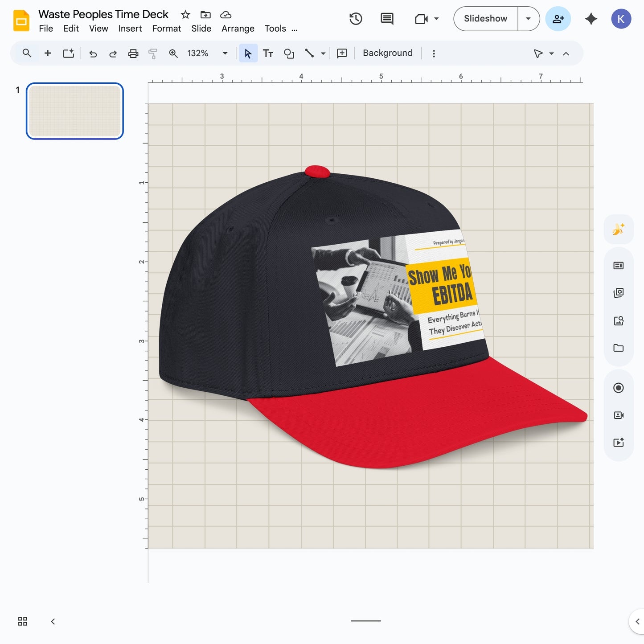Open image search side panel icon
This screenshot has width=644, height=644.
[619, 320]
